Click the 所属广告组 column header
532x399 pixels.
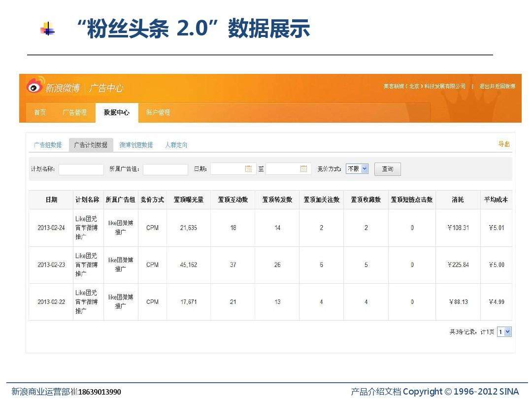(121, 199)
